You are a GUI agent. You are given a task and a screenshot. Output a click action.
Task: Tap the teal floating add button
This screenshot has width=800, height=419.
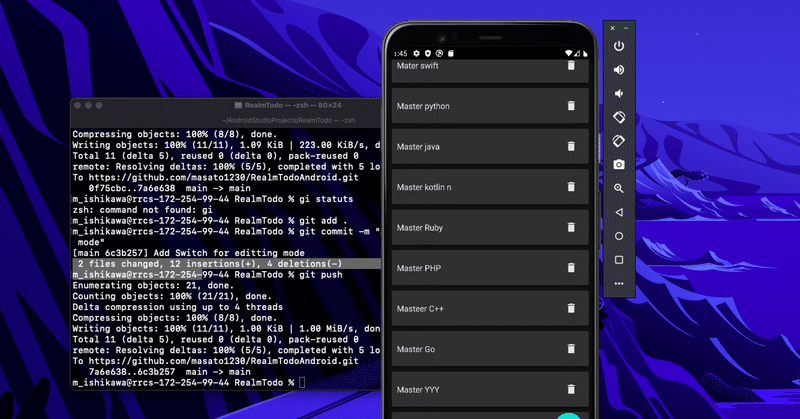[x=568, y=416]
